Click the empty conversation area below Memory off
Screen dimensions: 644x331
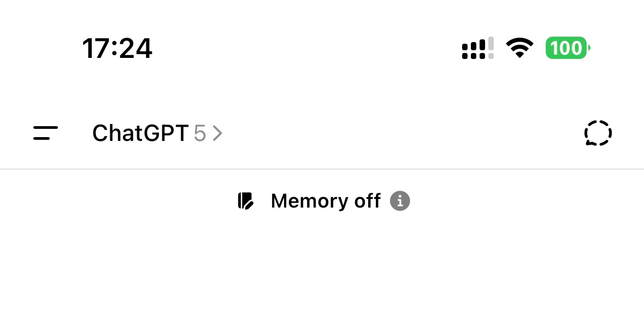pyautogui.click(x=322, y=273)
